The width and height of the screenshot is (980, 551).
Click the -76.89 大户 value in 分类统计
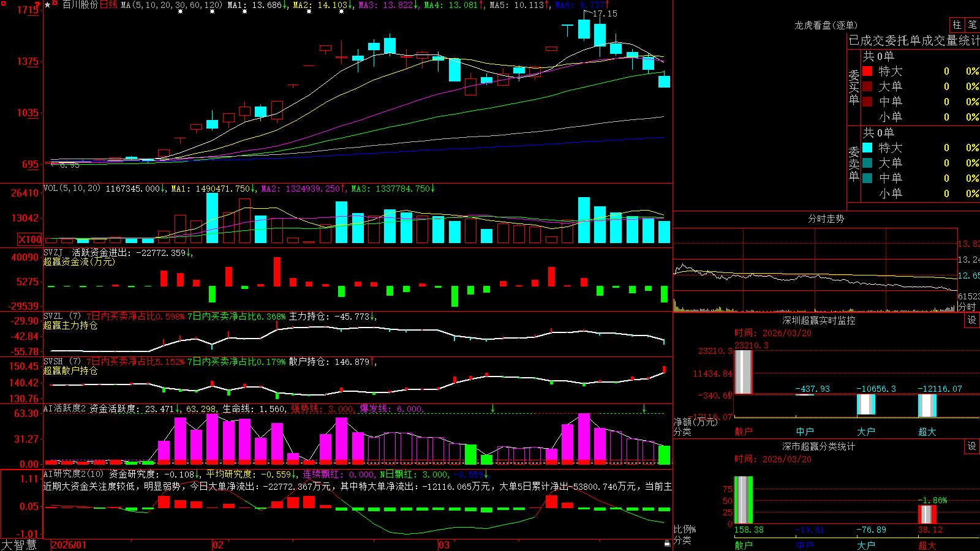871,530
